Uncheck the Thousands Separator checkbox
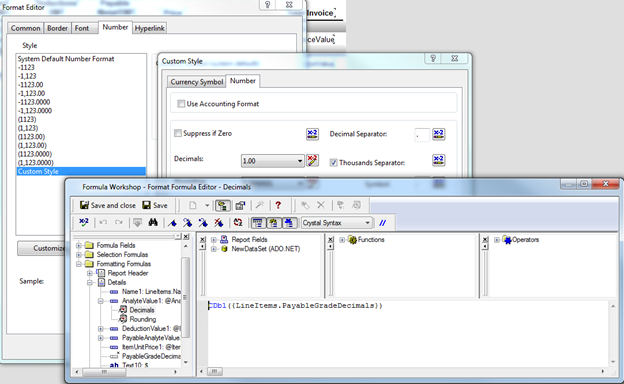624x384 pixels. coord(333,163)
